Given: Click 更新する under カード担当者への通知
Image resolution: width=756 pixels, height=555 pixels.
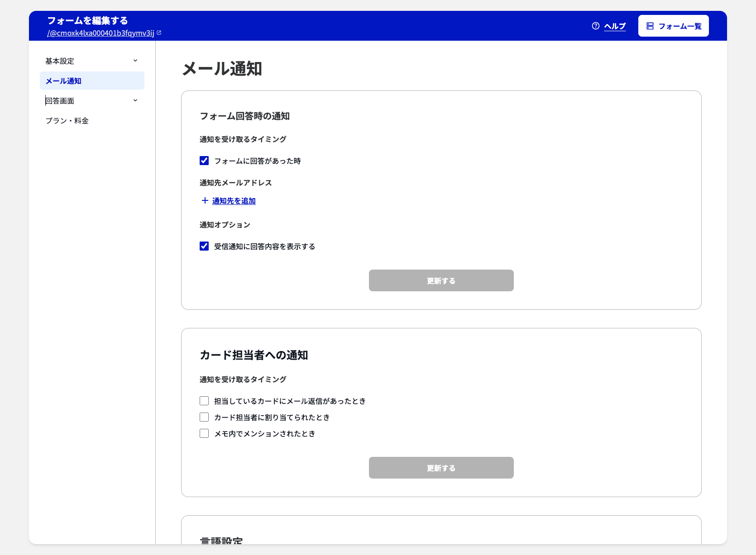Looking at the screenshot, I should click(x=441, y=468).
